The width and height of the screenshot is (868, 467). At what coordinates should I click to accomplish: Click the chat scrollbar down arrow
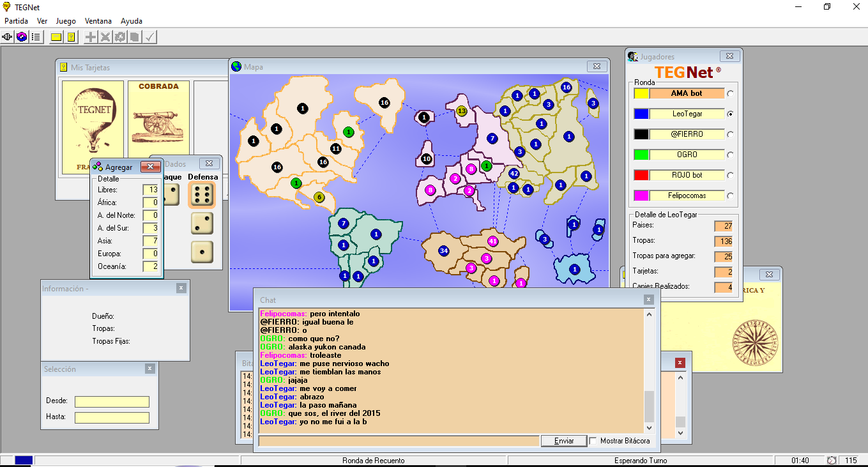tap(650, 427)
